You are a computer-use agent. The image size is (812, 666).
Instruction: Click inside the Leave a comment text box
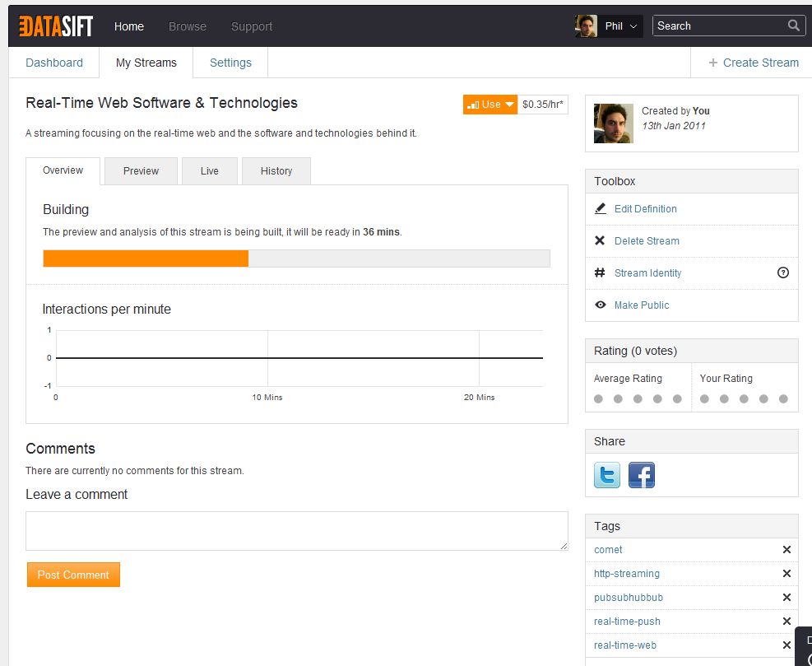(297, 531)
